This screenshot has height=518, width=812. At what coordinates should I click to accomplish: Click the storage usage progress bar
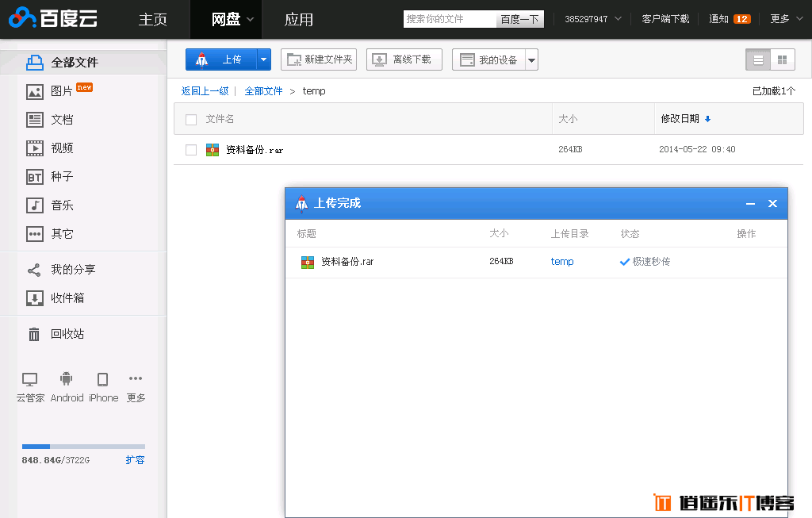pyautogui.click(x=83, y=447)
